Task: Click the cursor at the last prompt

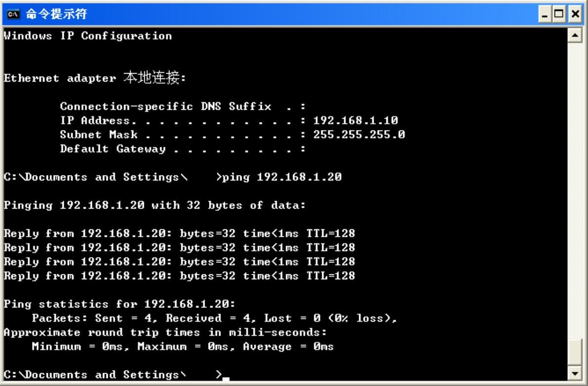Action: tap(226, 379)
